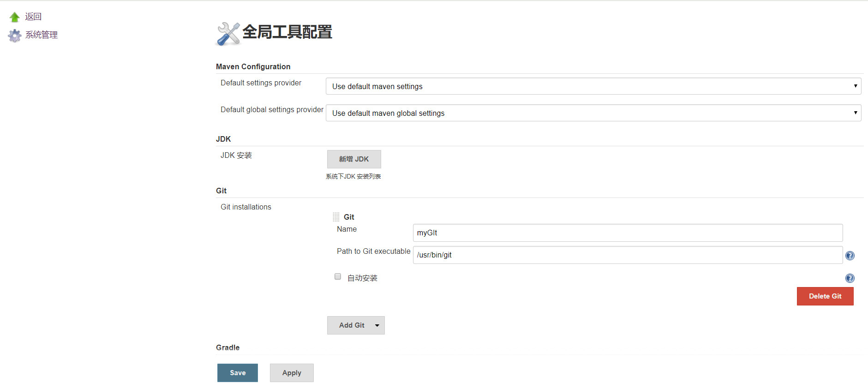Open help for Path to Git executable
This screenshot has height=383, width=868.
(850, 256)
